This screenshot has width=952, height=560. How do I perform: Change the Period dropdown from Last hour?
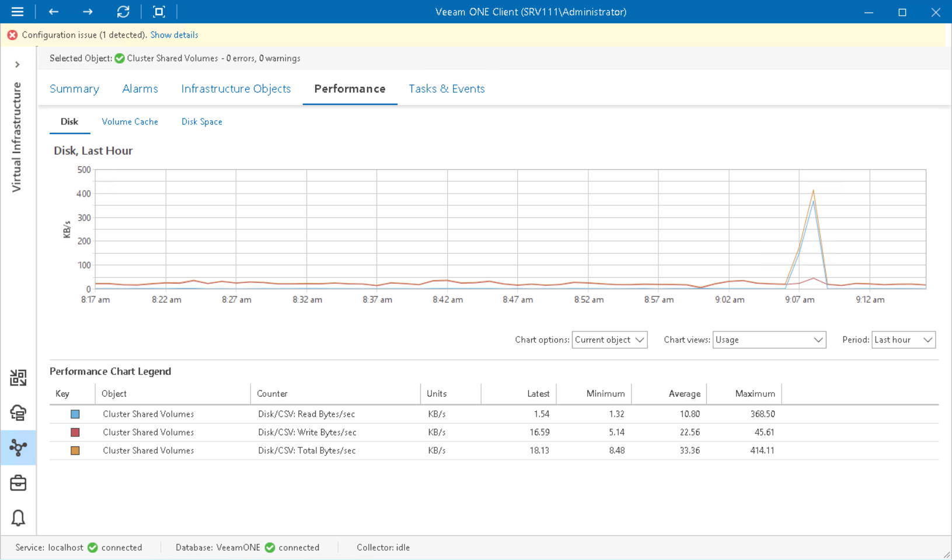click(903, 339)
